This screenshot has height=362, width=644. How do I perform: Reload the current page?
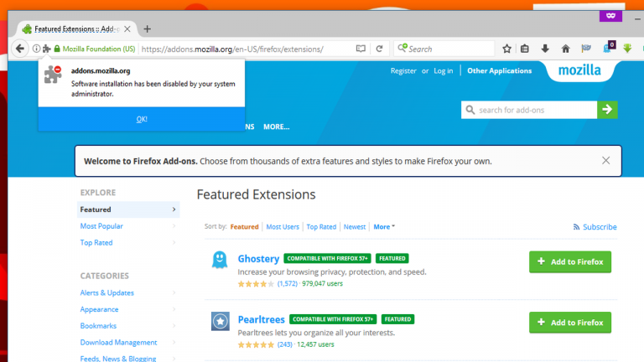(x=379, y=49)
